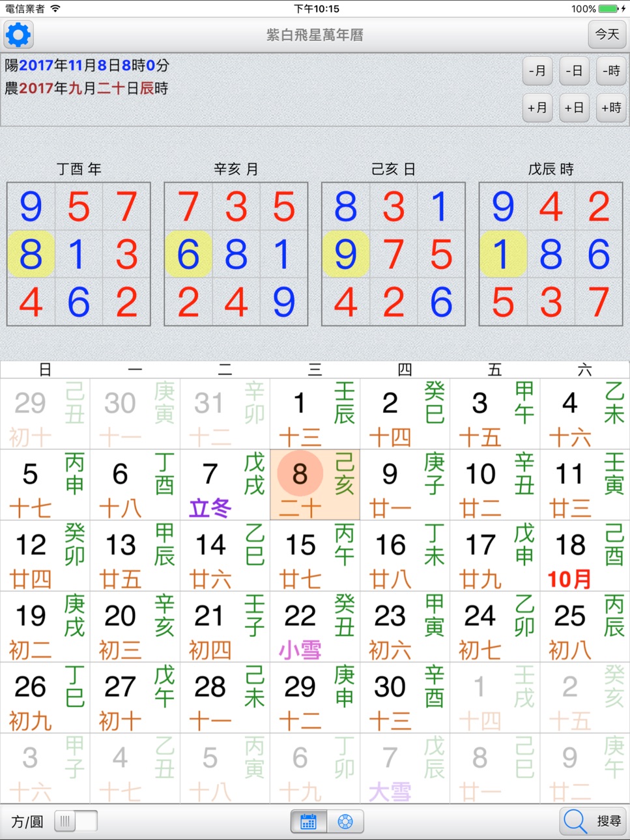The width and height of the screenshot is (630, 840).
Task: Select November 30 辛酉 day
Action: click(405, 698)
